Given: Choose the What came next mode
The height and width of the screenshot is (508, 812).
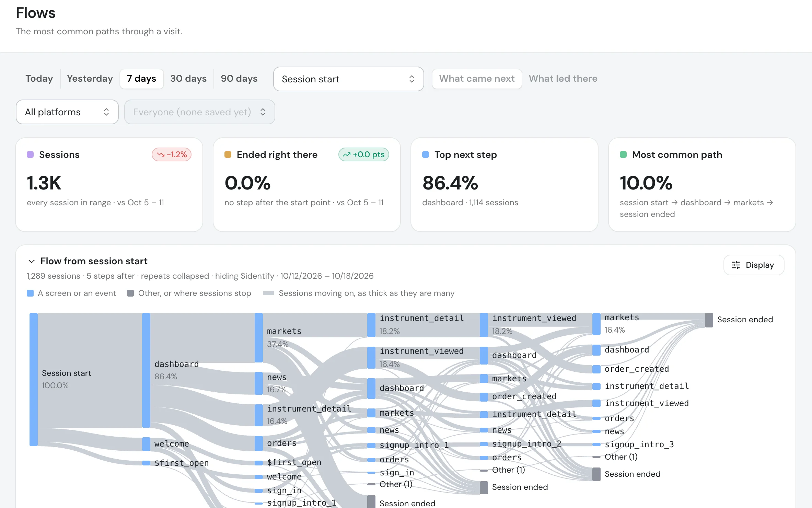Looking at the screenshot, I should (477, 79).
